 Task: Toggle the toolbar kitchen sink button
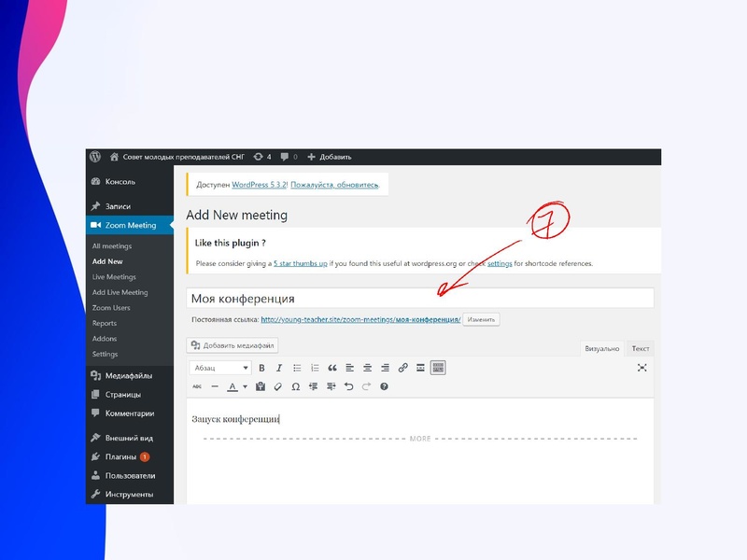click(x=438, y=368)
